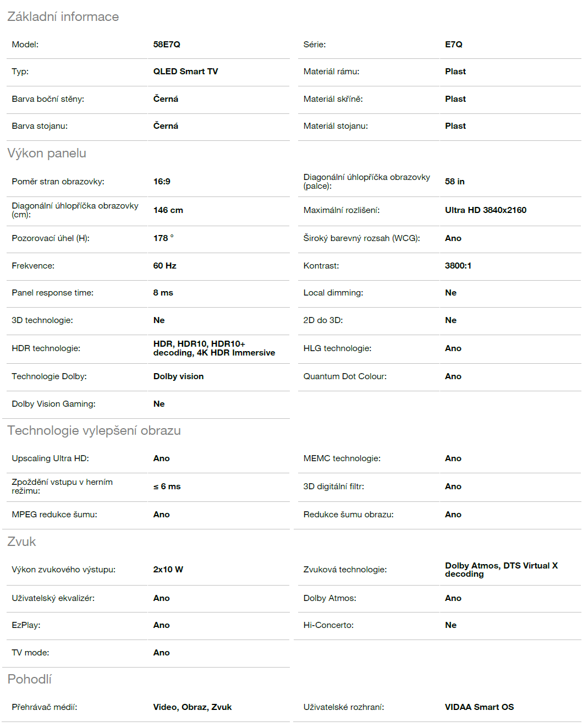Click the "Frekvence:" row label

[x=33, y=266]
